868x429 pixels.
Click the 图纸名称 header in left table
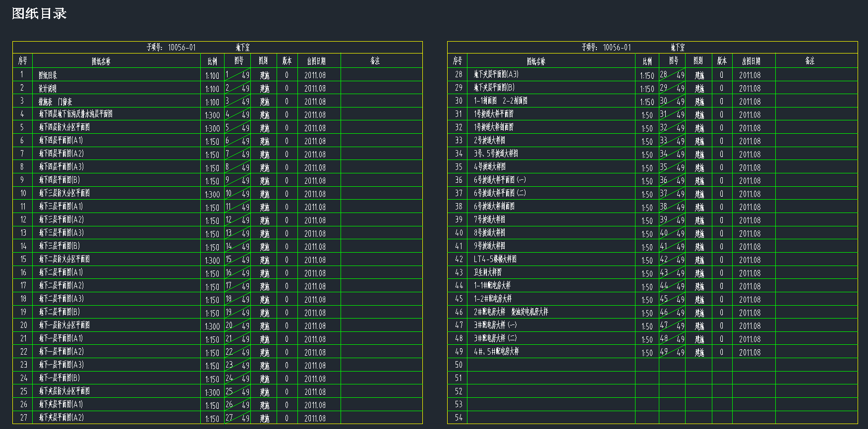pos(101,61)
